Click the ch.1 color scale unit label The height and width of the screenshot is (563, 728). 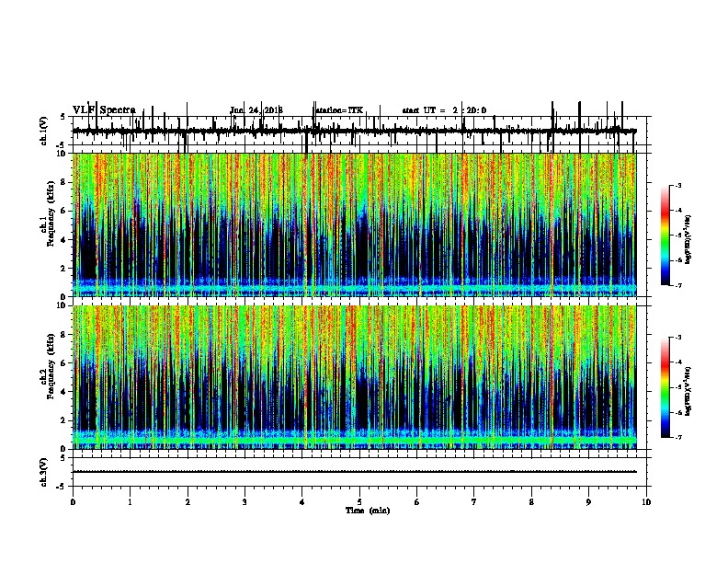(x=688, y=239)
